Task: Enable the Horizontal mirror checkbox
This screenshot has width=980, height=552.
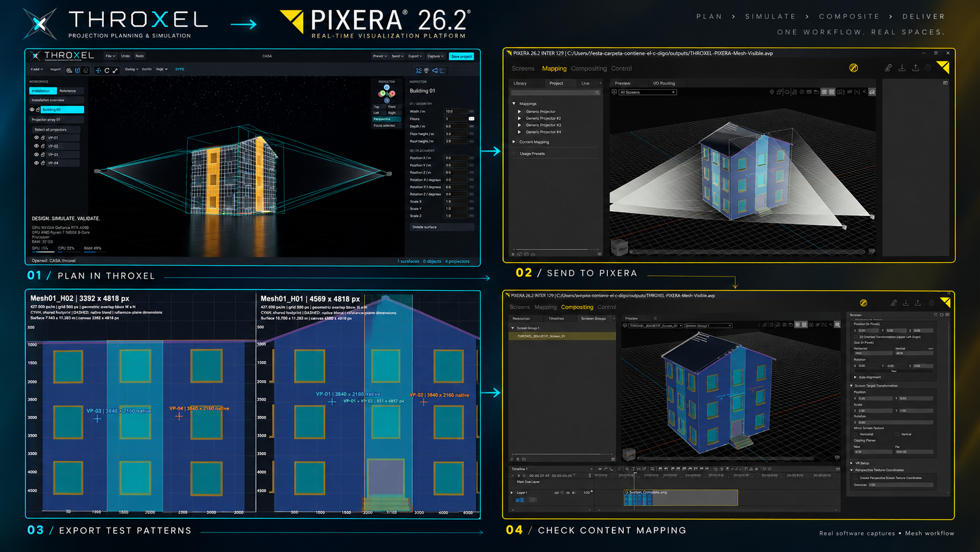Action: click(856, 434)
